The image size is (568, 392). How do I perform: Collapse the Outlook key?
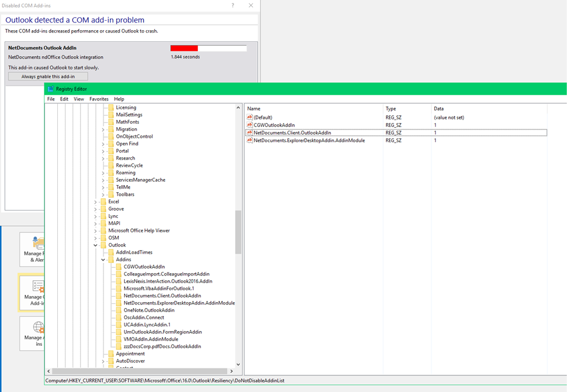pos(96,245)
